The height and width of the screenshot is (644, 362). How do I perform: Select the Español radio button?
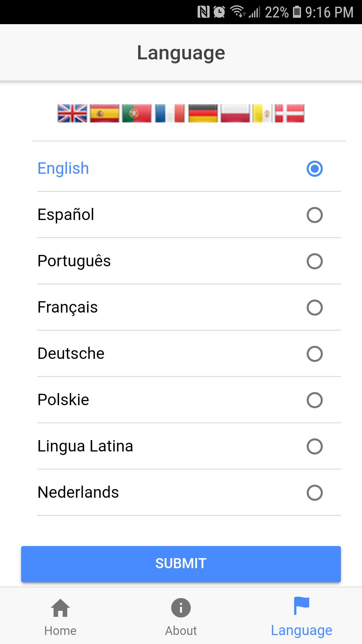point(314,215)
